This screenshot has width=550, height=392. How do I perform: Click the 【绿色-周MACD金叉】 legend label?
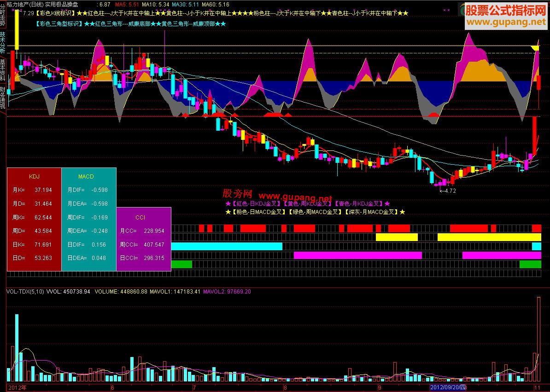click(315, 212)
